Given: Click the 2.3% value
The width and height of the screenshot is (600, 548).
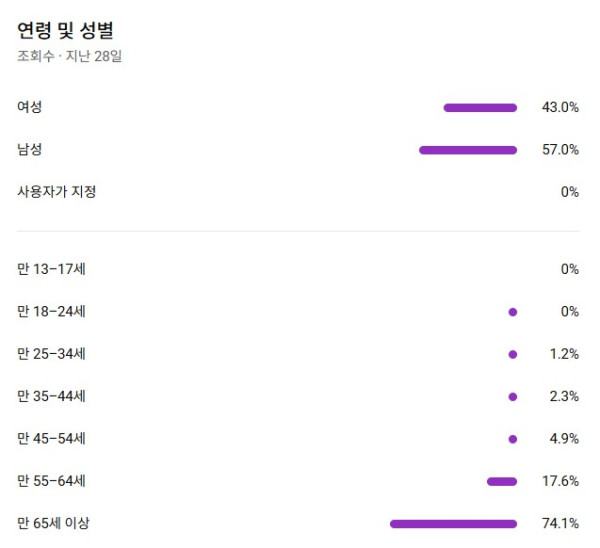Looking at the screenshot, I should [564, 397].
